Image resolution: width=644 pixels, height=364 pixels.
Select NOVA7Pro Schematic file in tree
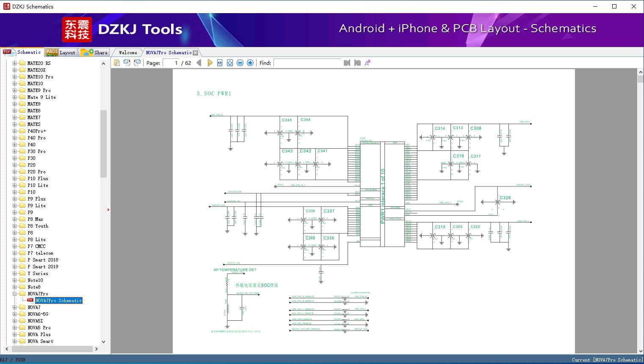coord(58,300)
